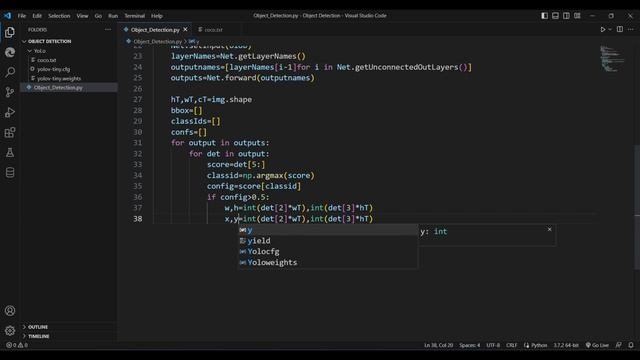Open the Go menu
Image resolution: width=640 pixels, height=360 pixels.
point(98,16)
